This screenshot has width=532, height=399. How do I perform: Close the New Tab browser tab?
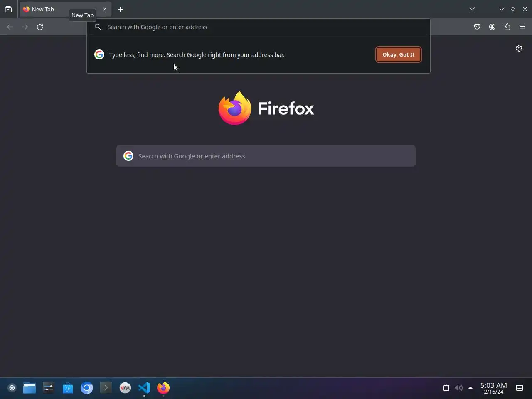click(x=105, y=9)
